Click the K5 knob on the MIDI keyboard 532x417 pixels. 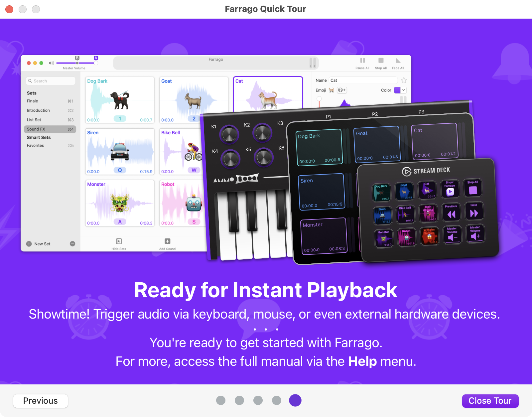click(264, 157)
